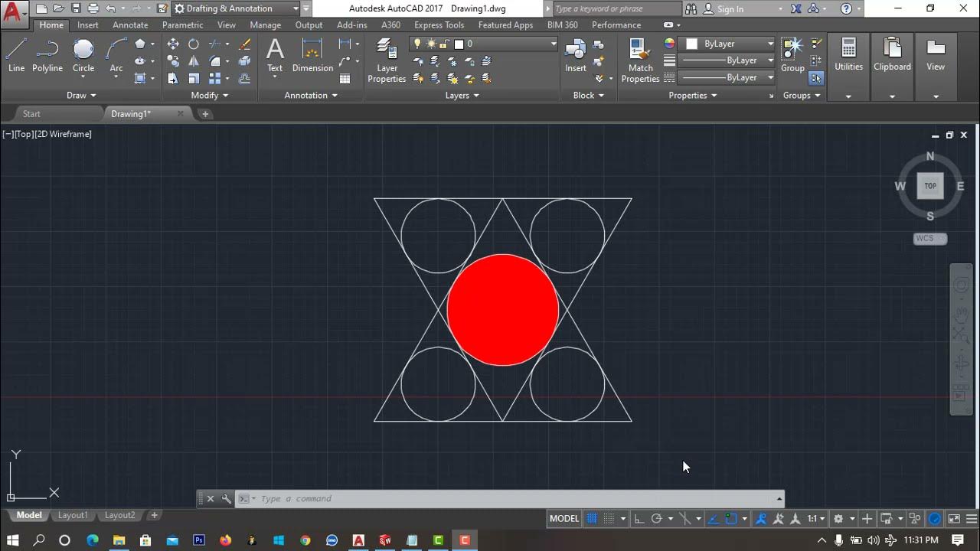Open the Express Tools ribbon tab
Viewport: 980px width, 551px height.
pyautogui.click(x=439, y=24)
